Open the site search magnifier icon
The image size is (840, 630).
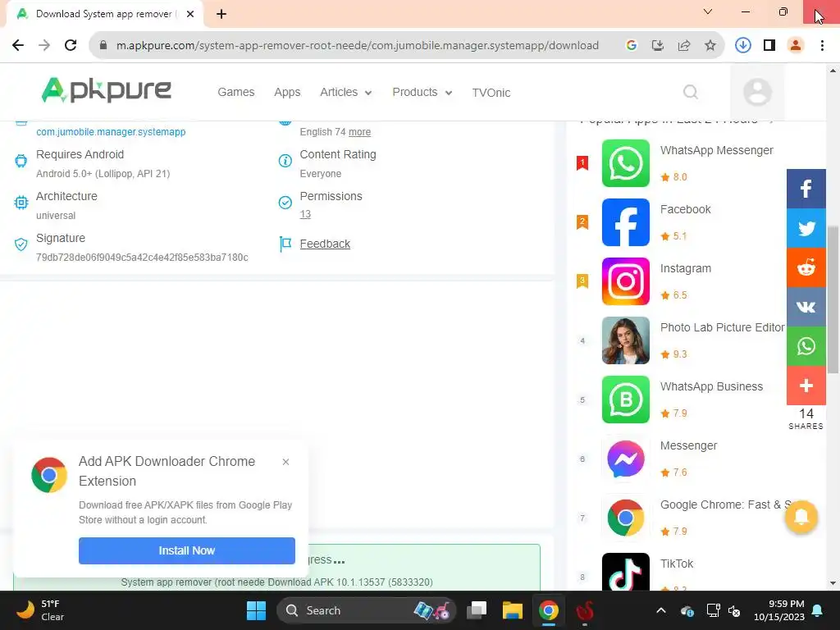click(x=691, y=92)
